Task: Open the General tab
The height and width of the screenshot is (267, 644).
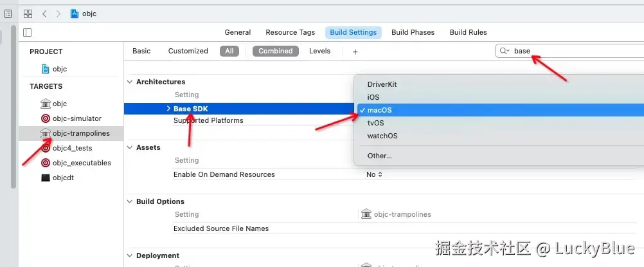Action: coord(237,32)
